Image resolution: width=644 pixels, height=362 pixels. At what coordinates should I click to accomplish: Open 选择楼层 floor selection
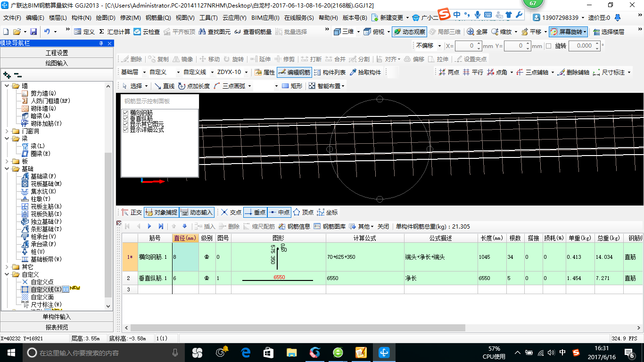pyautogui.click(x=609, y=32)
